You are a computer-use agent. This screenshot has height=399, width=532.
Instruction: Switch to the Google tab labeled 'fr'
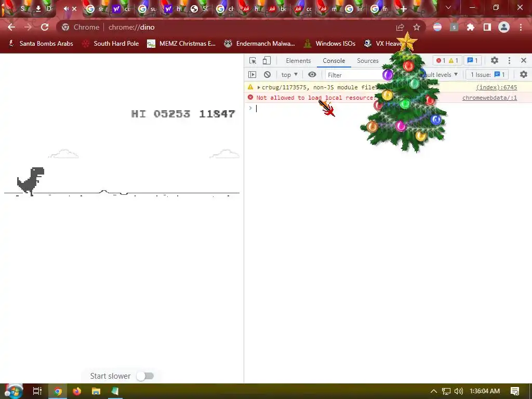click(x=380, y=9)
